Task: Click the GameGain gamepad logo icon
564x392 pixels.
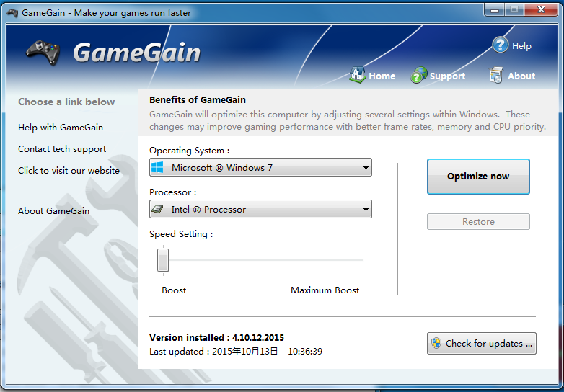Action: 43,53
